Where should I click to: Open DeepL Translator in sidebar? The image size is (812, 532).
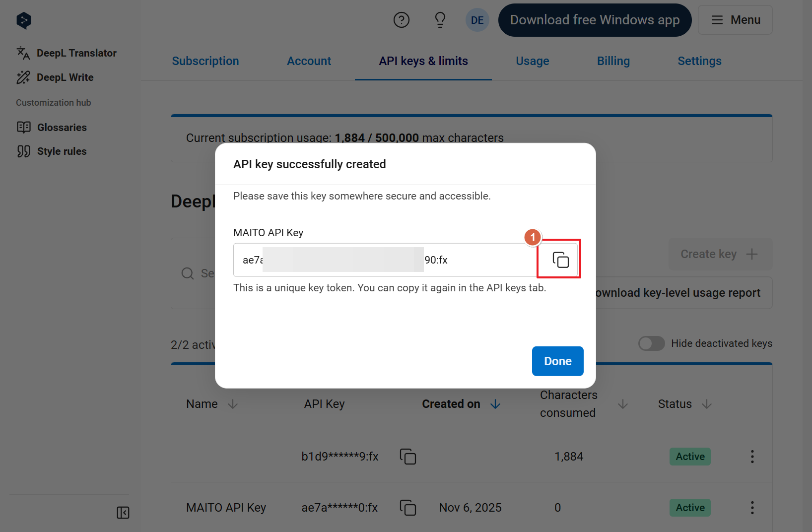click(x=67, y=53)
